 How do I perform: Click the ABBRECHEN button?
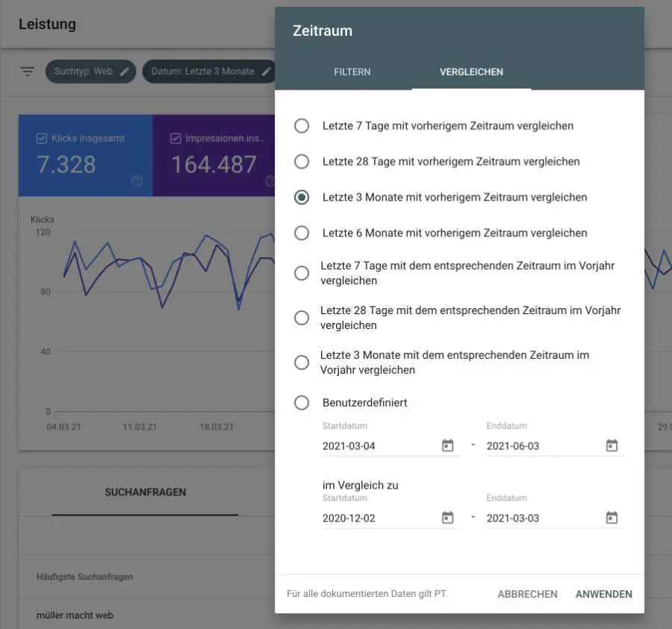(527, 594)
